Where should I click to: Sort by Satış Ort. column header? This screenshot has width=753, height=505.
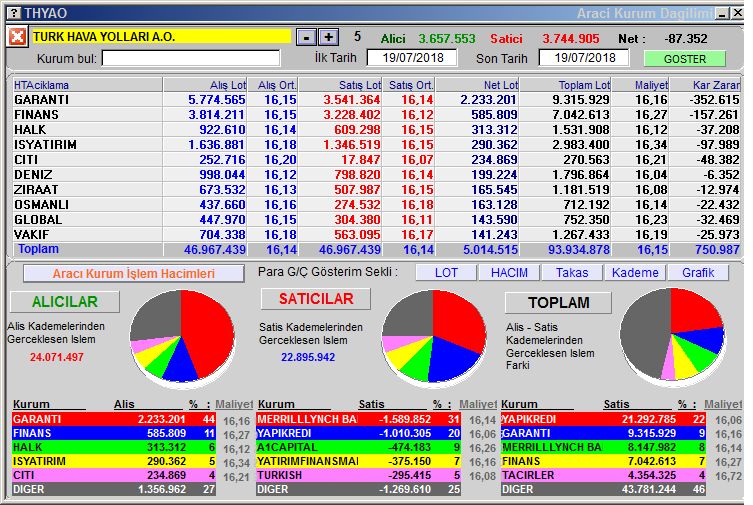click(x=409, y=85)
